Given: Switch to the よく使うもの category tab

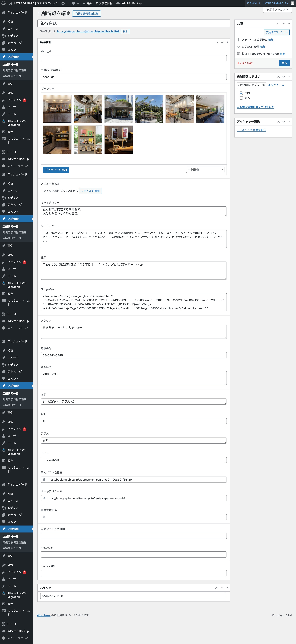Looking at the screenshot, I should 276,85.
